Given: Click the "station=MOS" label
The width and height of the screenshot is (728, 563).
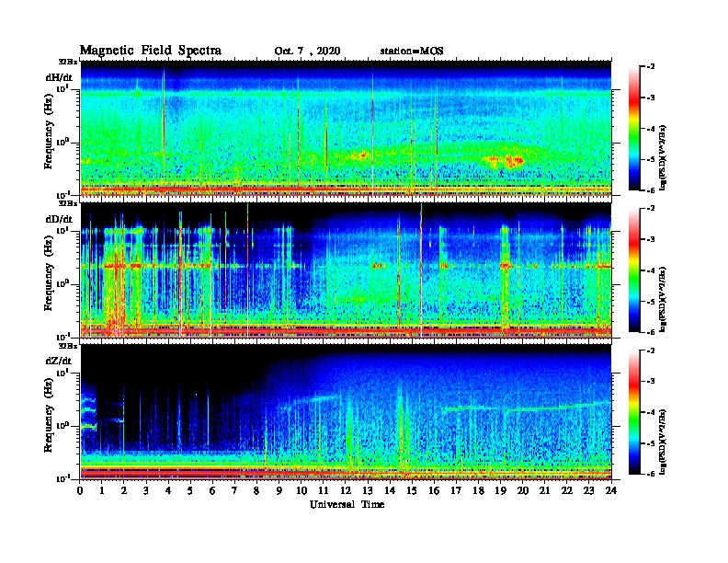Looking at the screenshot, I should pyautogui.click(x=412, y=52).
